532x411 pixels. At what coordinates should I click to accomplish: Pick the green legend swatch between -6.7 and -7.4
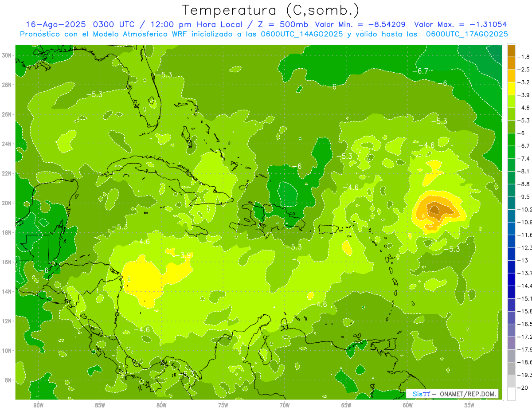tap(512, 152)
